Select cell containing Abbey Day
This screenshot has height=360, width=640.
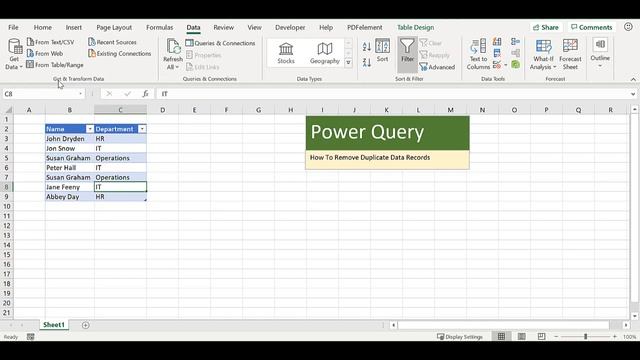pos(69,197)
